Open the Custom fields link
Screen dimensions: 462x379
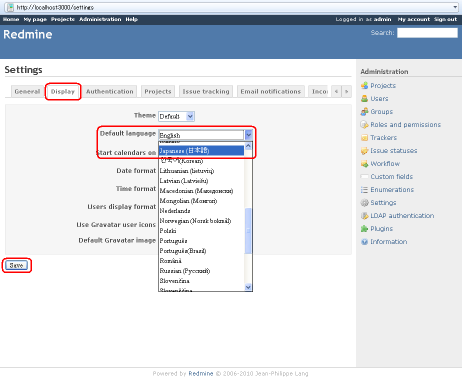(392, 177)
